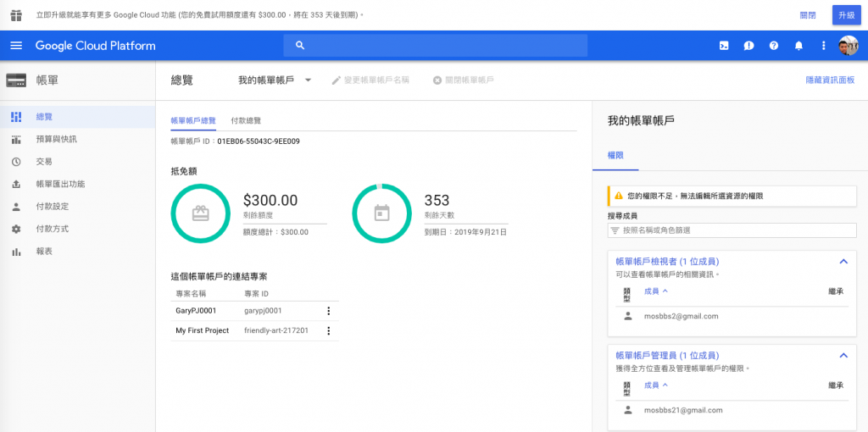Click person icon beside mosbbs2@gmail.com
Screen dimensions: 868x432
click(627, 316)
